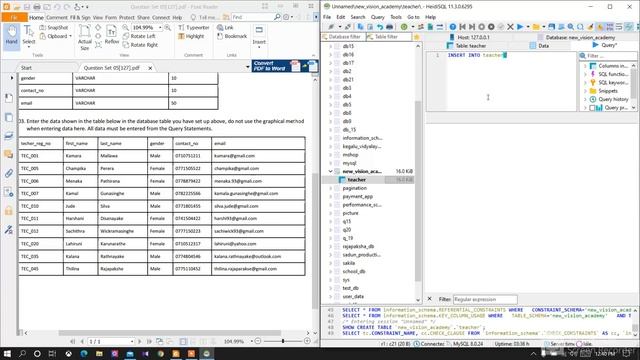Click Rotate Right in View group
This screenshot has height=360, width=640.
(140, 45)
